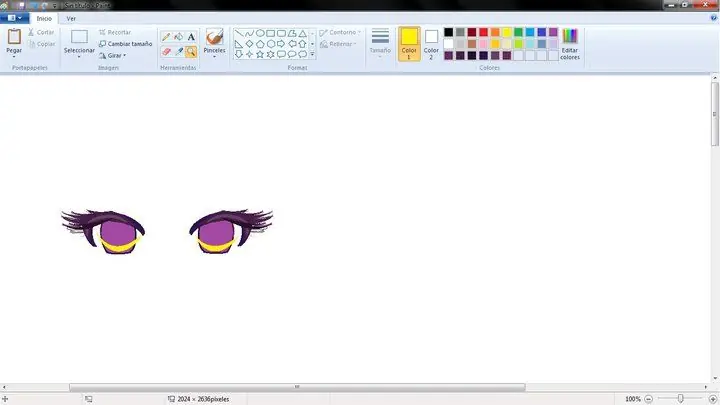The height and width of the screenshot is (405, 720).
Task: Switch to the Ver ribbon tab
Action: [x=71, y=18]
